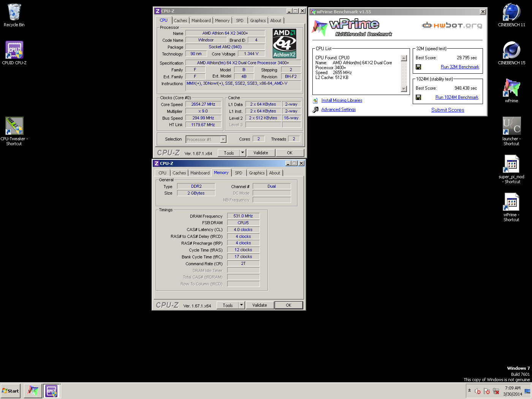Click the CPU-Z taskbar button

click(52, 391)
